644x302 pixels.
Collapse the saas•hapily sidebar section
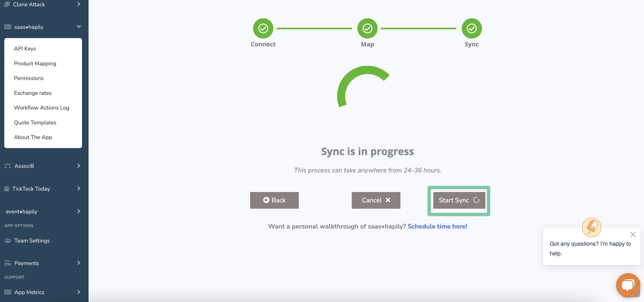79,27
